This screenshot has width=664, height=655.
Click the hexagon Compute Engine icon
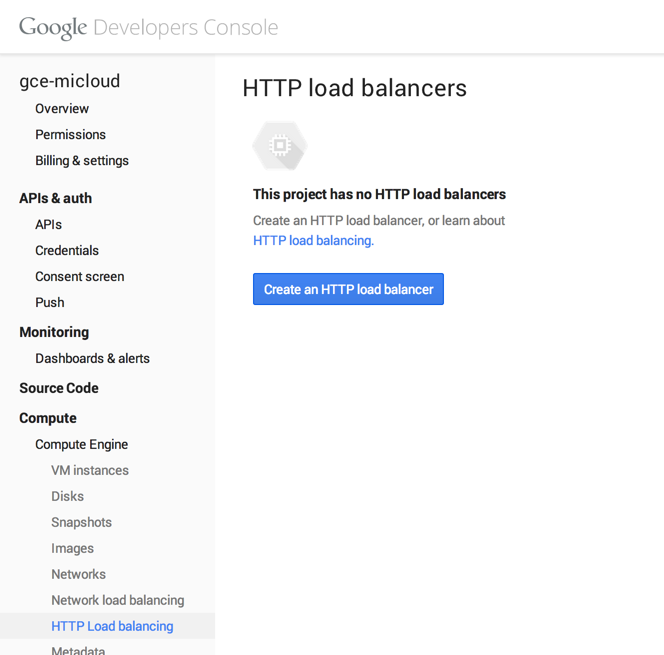(x=280, y=146)
